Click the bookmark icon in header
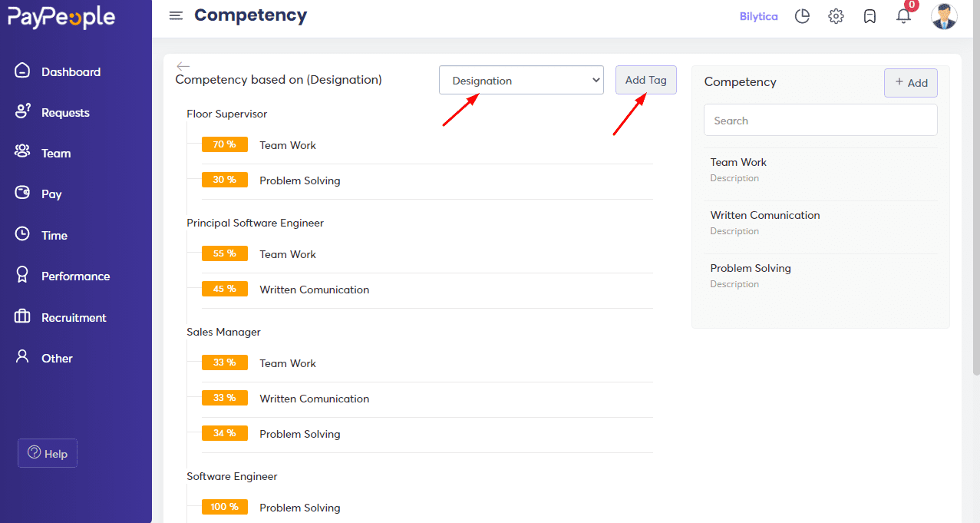Image resolution: width=980 pixels, height=523 pixels. [869, 16]
